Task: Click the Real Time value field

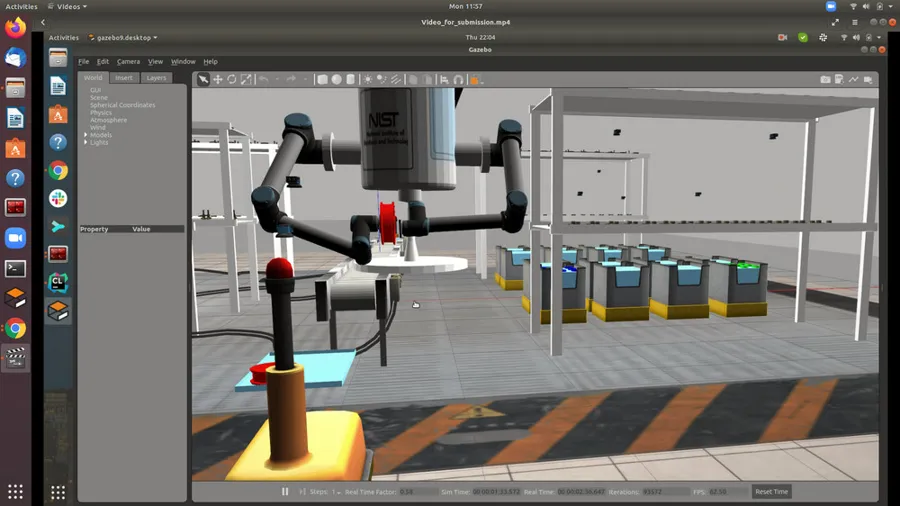Action: tap(581, 492)
